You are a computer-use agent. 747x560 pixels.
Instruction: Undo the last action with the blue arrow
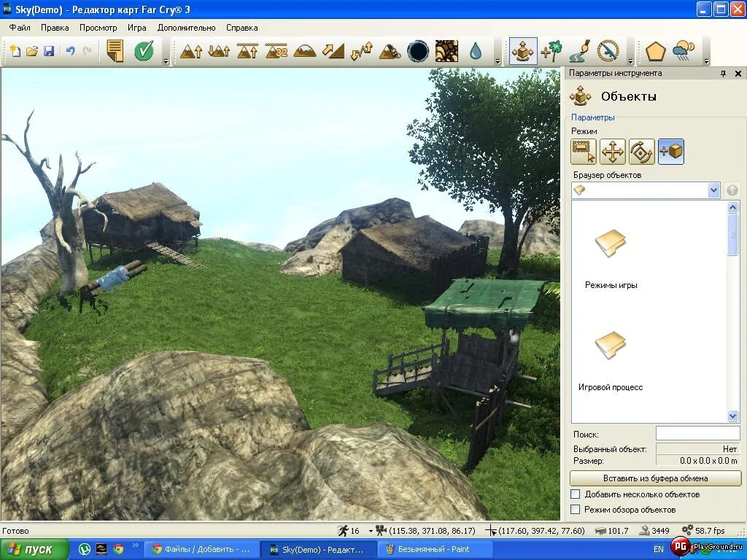coord(71,50)
